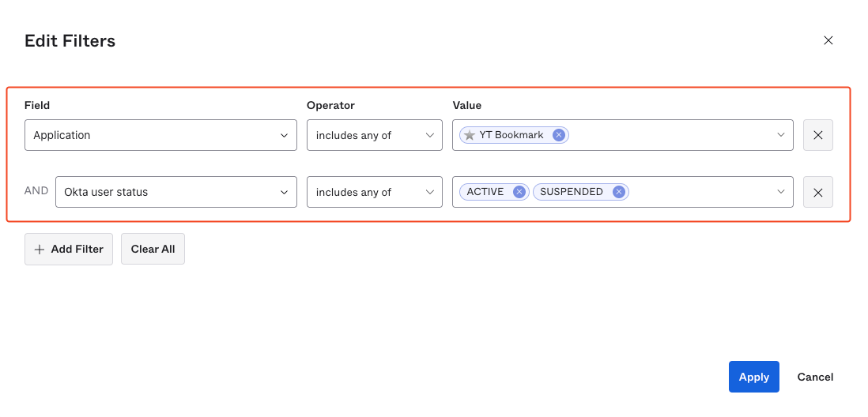Expand the YT Bookmark value dropdown arrow

(x=781, y=135)
